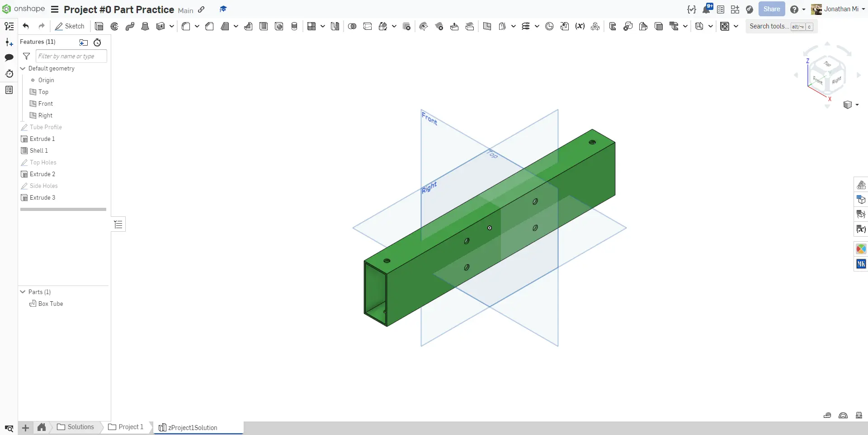Image resolution: width=868 pixels, height=435 pixels.
Task: Select the Hole tool icon
Action: click(x=279, y=26)
